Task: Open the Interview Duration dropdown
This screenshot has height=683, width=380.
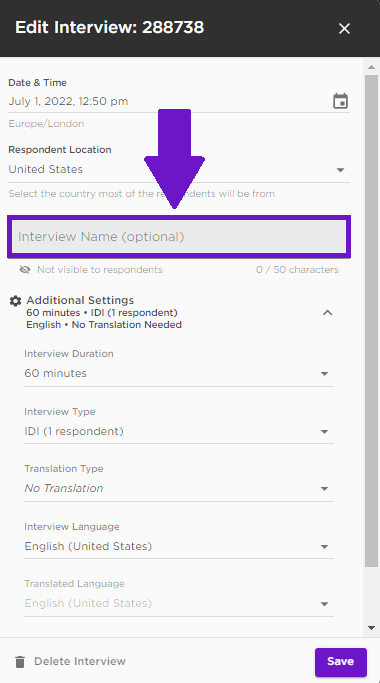Action: pyautogui.click(x=179, y=373)
